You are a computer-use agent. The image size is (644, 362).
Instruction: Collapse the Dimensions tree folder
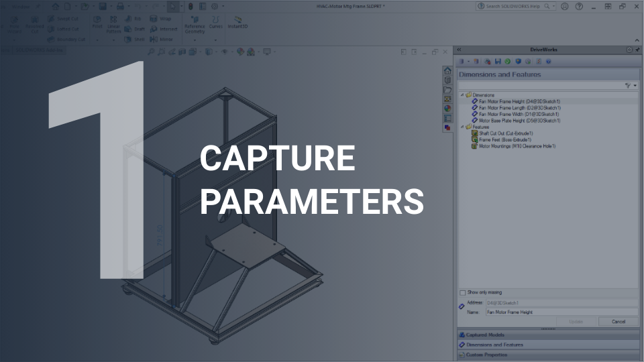pos(462,95)
